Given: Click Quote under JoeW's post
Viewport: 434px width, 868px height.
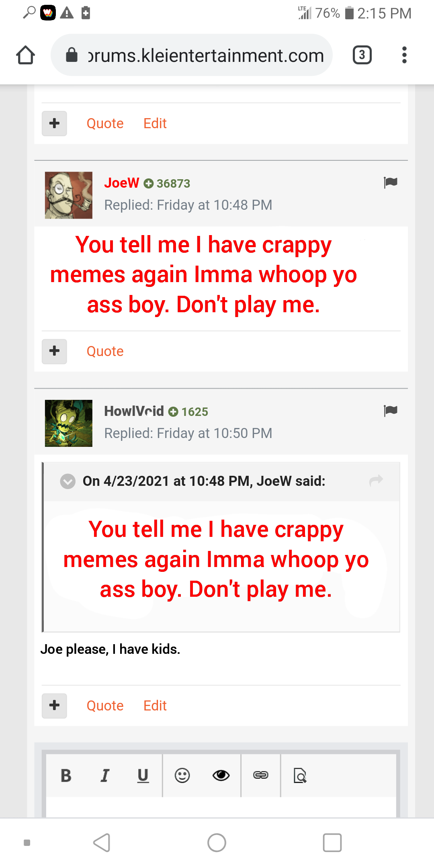Looking at the screenshot, I should pos(105,351).
